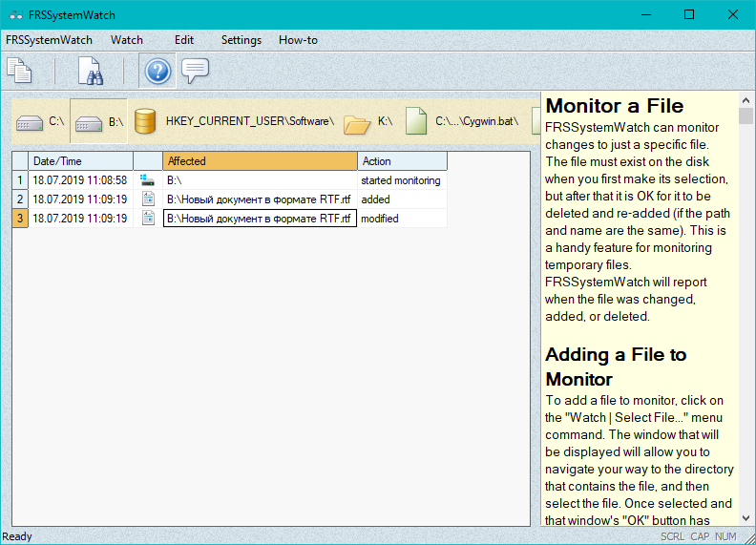Click the Ready status bar text

tap(17, 536)
